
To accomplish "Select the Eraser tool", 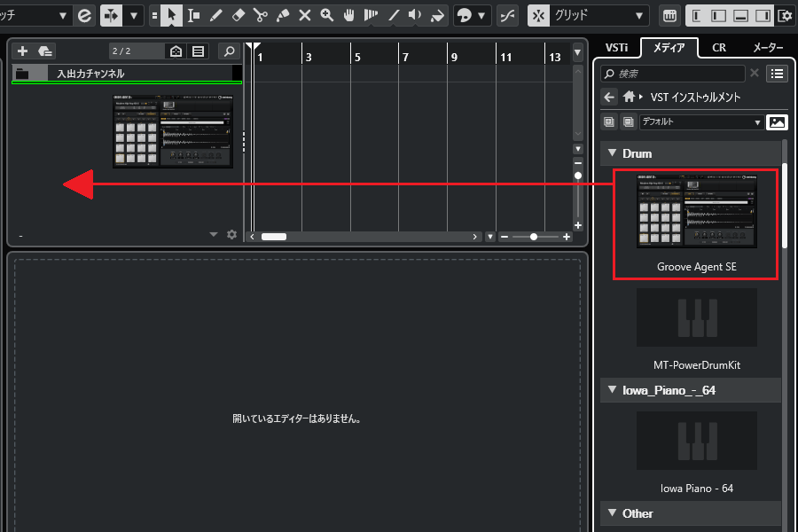I will [238, 16].
